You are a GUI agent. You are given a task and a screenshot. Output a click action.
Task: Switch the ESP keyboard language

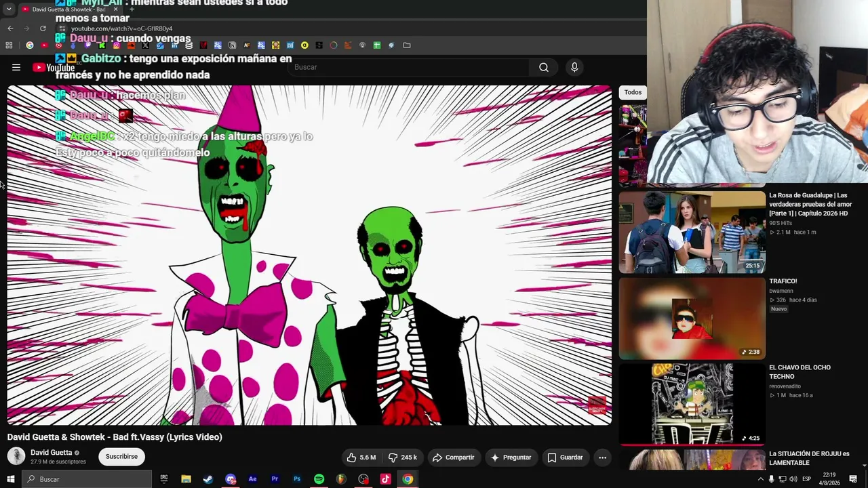[x=808, y=479]
